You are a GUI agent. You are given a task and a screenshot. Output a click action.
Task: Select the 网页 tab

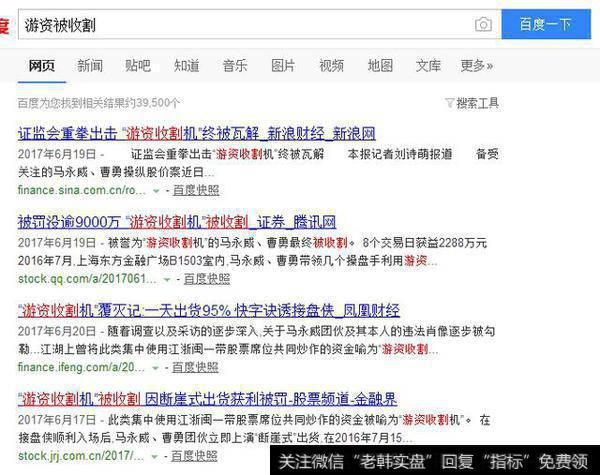tap(42, 65)
